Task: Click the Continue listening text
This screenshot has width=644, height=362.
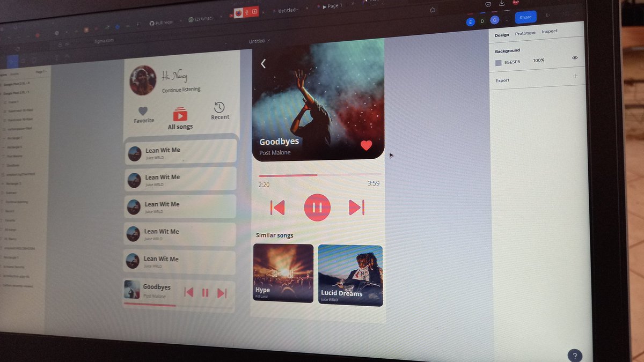Action: [x=181, y=90]
